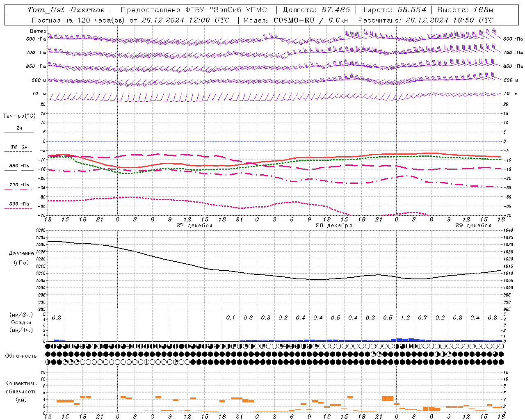Screen dimensions: 525x420
Task: Click the forecast header Прогноз на 120 часа(ов)
Action: click(x=79, y=20)
